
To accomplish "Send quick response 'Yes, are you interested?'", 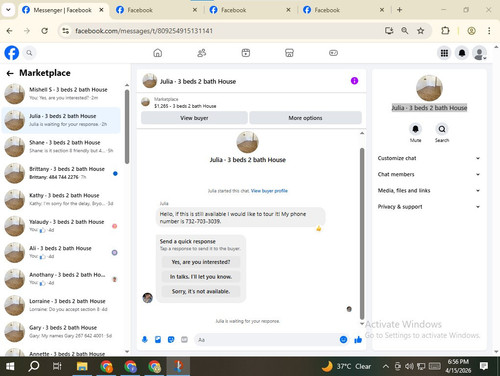I will [201, 262].
